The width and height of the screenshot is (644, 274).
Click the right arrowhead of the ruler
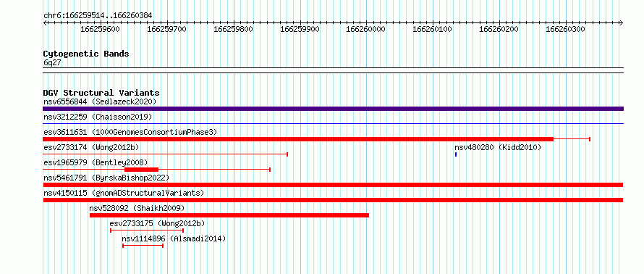point(622,22)
